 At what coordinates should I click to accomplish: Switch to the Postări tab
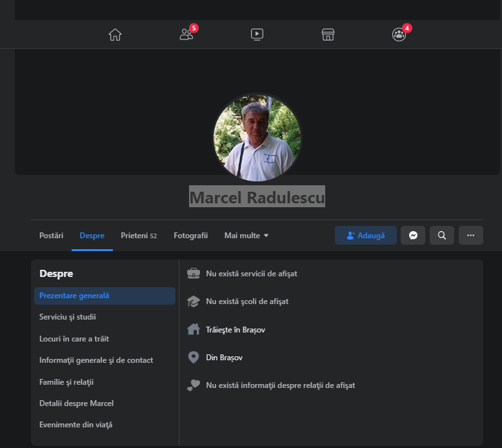click(x=51, y=236)
